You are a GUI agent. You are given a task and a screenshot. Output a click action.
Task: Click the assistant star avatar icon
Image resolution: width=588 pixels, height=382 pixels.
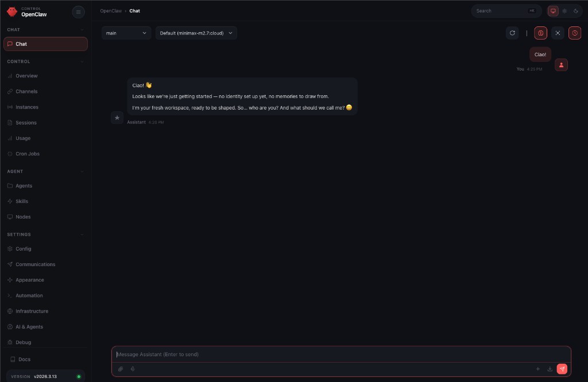click(x=117, y=118)
